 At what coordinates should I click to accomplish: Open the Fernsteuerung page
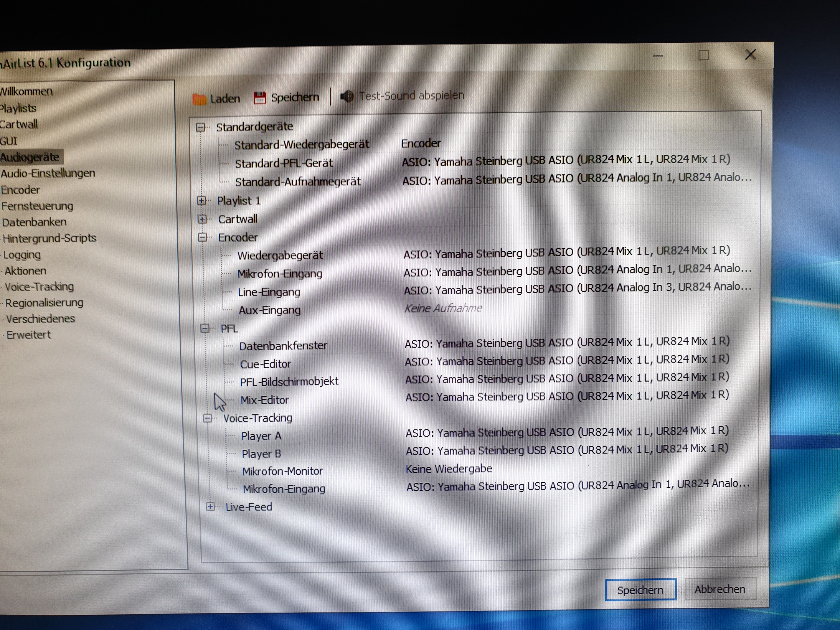click(37, 206)
